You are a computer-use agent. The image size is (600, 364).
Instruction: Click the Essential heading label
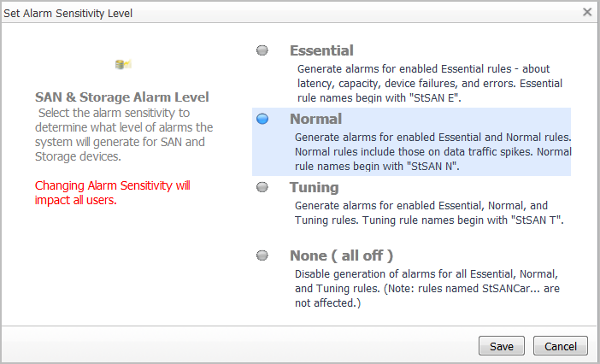click(321, 50)
